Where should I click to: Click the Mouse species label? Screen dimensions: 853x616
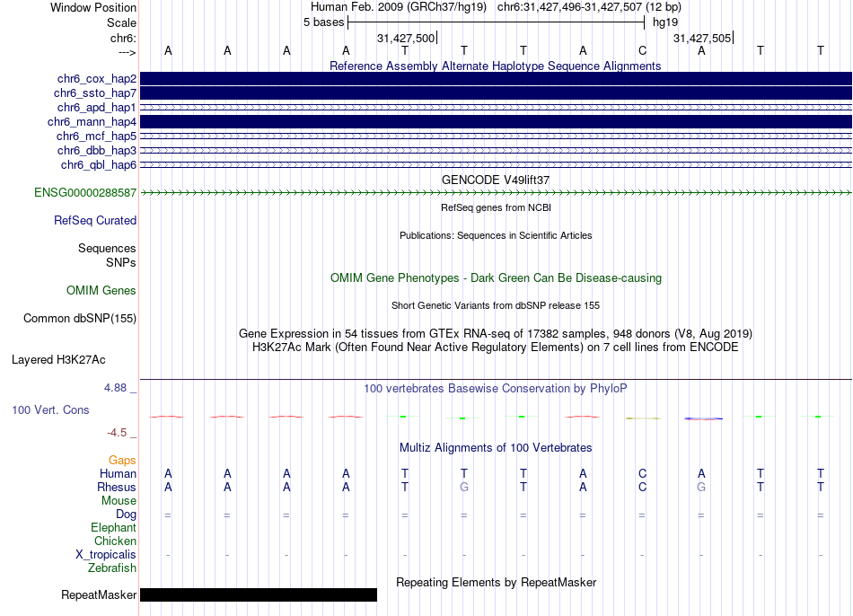[119, 501]
